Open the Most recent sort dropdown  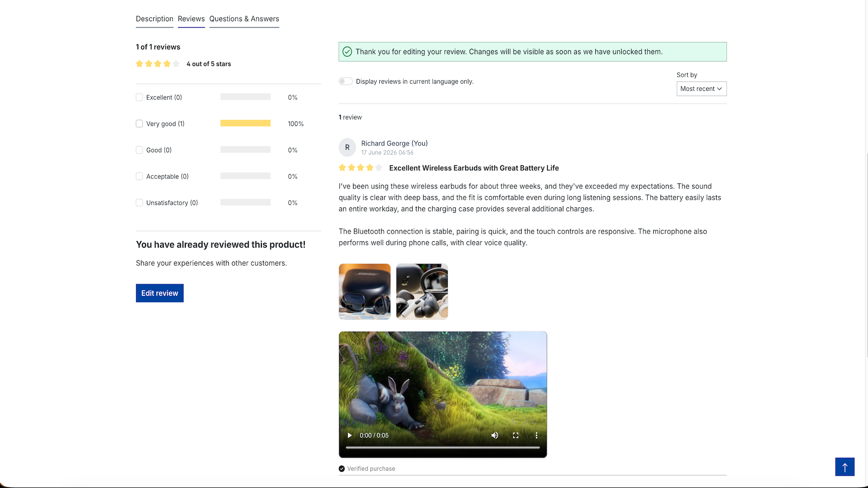pyautogui.click(x=701, y=89)
